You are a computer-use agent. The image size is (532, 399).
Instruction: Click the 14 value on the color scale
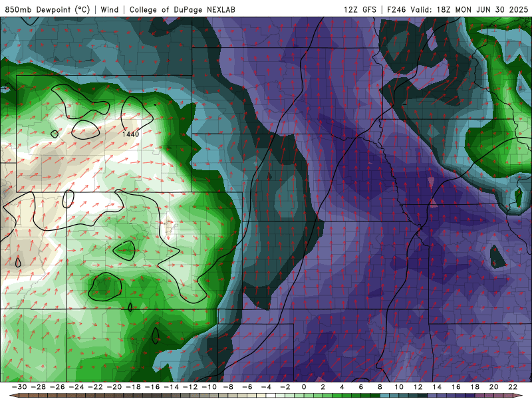(x=437, y=387)
